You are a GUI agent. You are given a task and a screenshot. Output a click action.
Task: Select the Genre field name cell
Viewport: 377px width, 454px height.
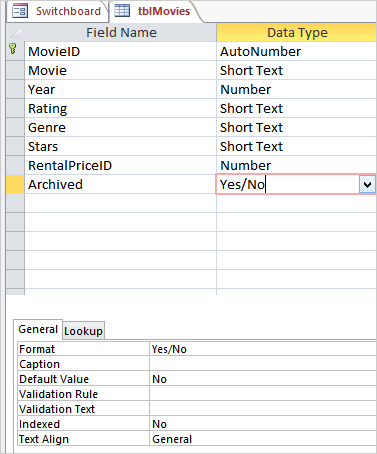coord(121,127)
